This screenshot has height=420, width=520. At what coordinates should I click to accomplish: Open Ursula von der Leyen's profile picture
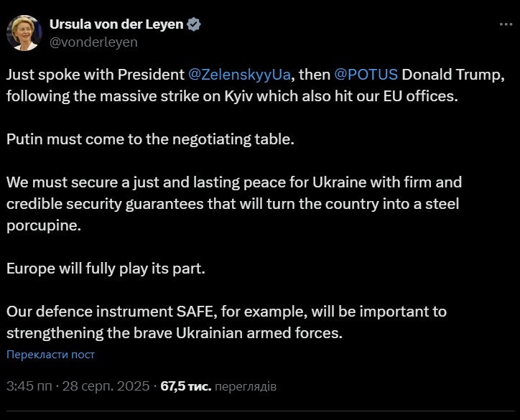click(24, 32)
